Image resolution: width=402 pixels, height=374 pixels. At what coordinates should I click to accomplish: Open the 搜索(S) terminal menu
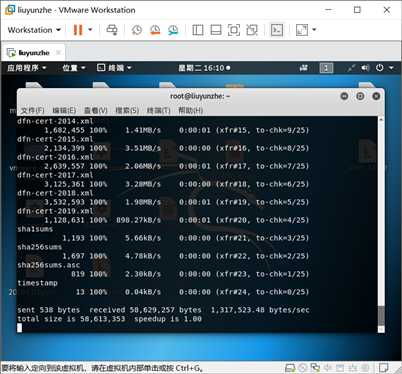pos(127,110)
